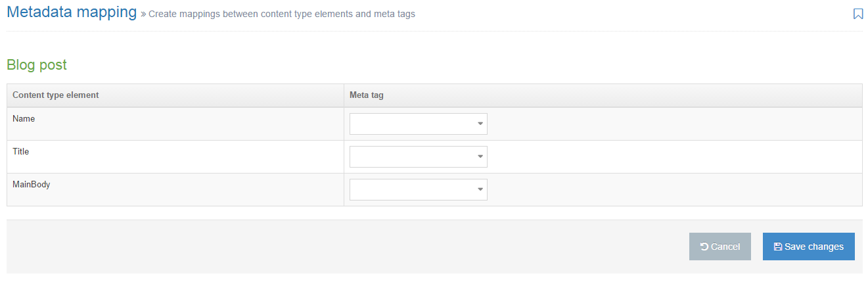Click the bookmark icon in the page header
868x282 pixels.
(857, 14)
